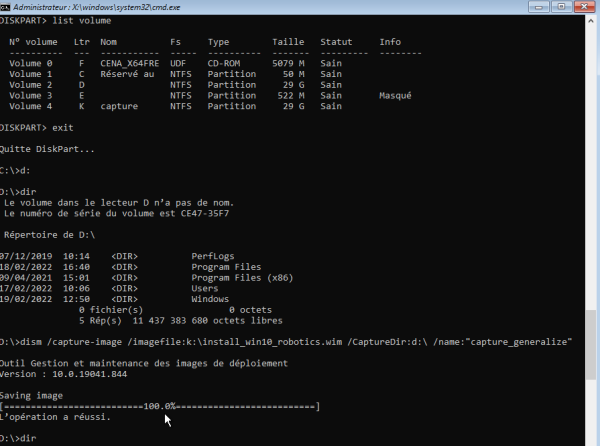Minimize the cmd.exe window
600x446 pixels.
539,7
